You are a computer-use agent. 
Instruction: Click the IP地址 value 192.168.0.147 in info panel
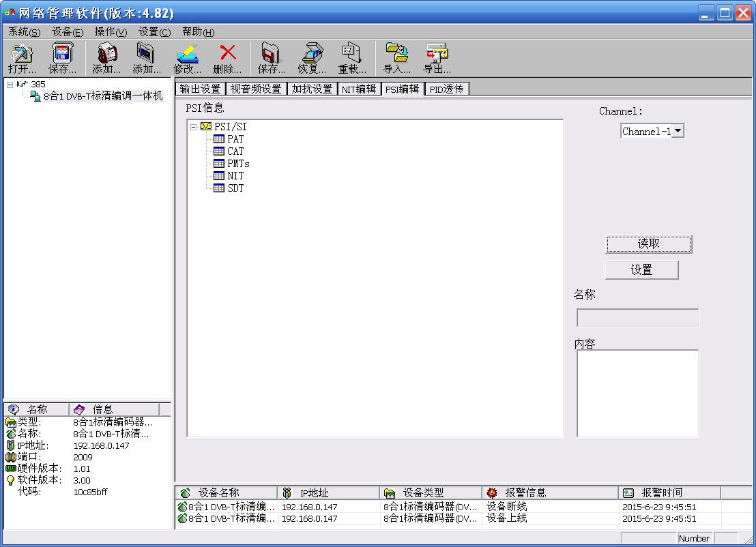click(x=101, y=446)
